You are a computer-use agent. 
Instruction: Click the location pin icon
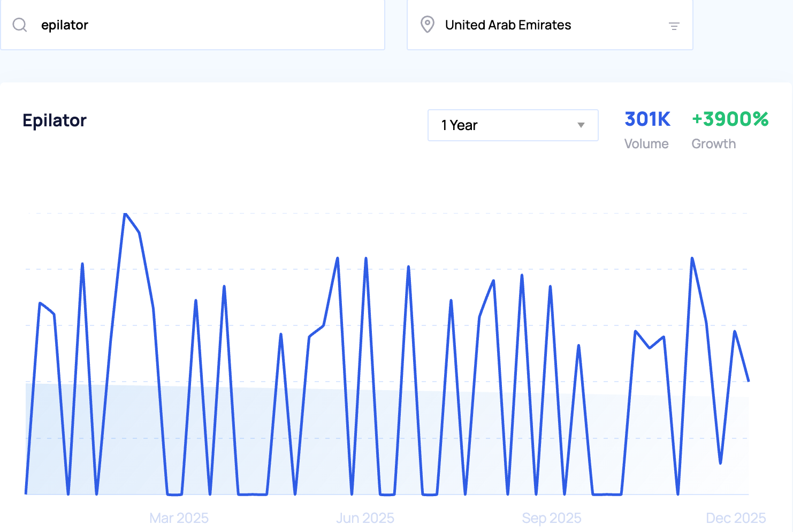point(427,25)
